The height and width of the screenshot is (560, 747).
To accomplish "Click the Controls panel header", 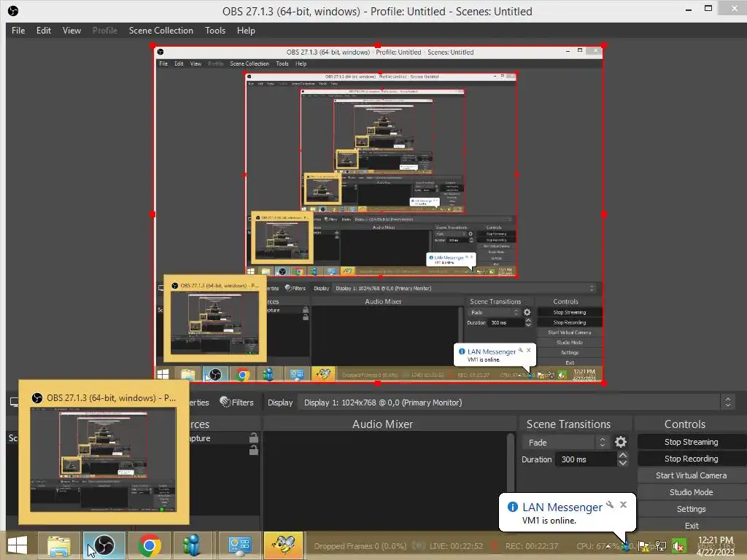I will click(x=685, y=424).
